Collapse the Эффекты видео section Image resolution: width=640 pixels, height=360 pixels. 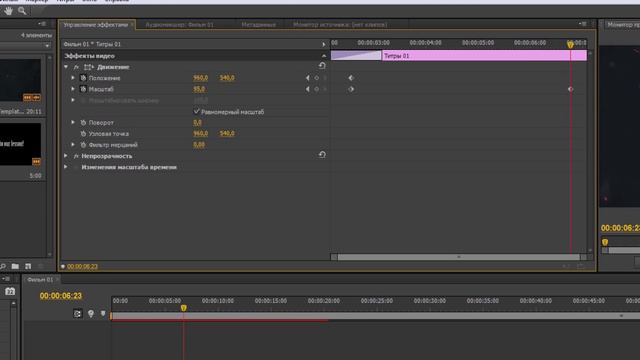[x=324, y=56]
